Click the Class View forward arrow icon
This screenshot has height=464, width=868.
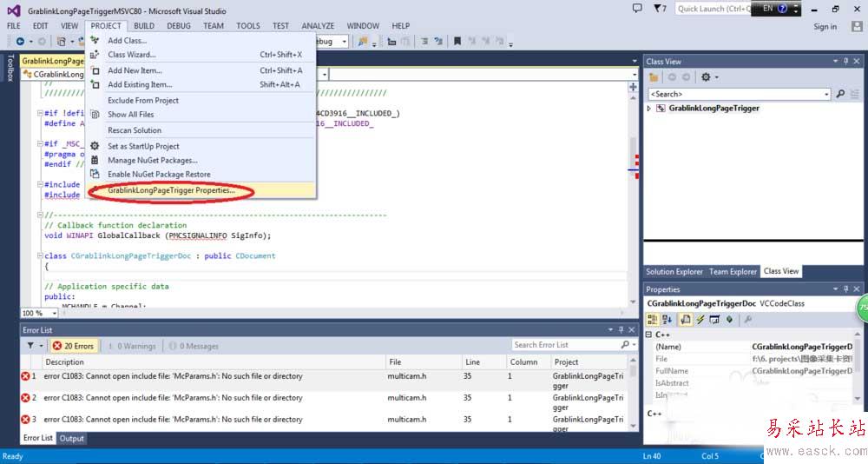[686, 77]
